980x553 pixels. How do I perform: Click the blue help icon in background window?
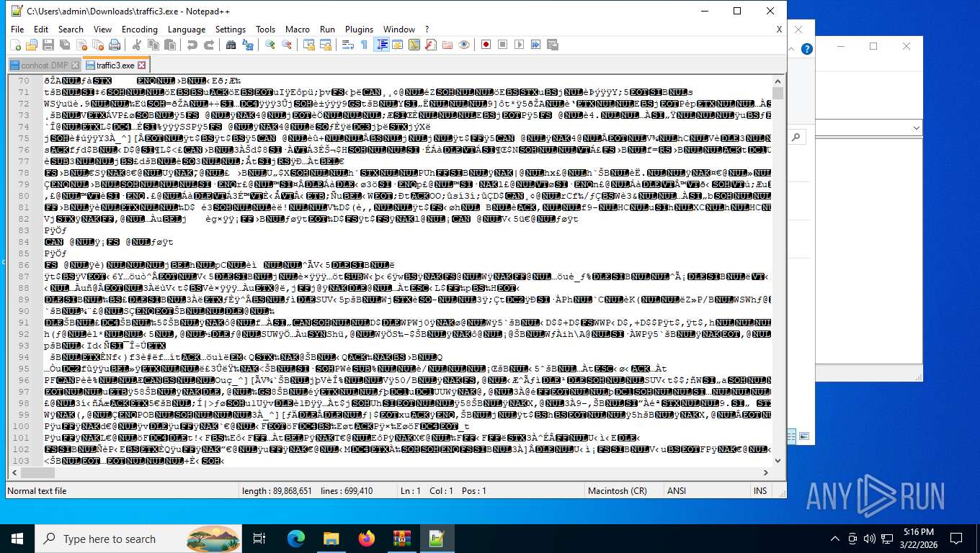[x=807, y=49]
